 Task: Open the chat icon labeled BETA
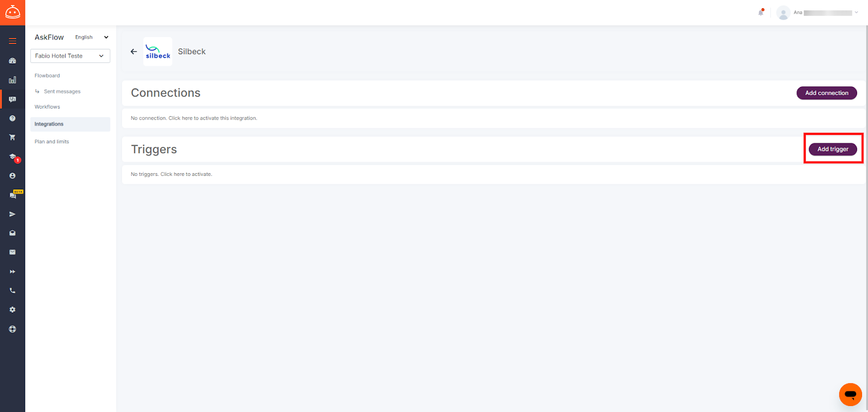click(14, 194)
